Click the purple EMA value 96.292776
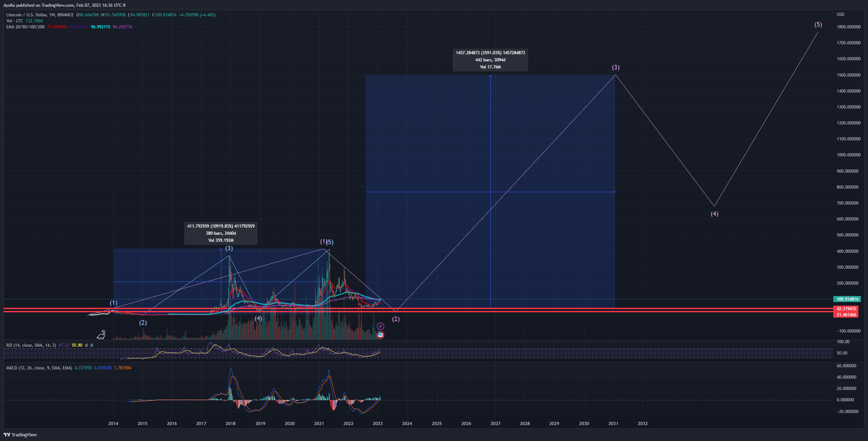This screenshot has height=441, width=868. tap(123, 27)
